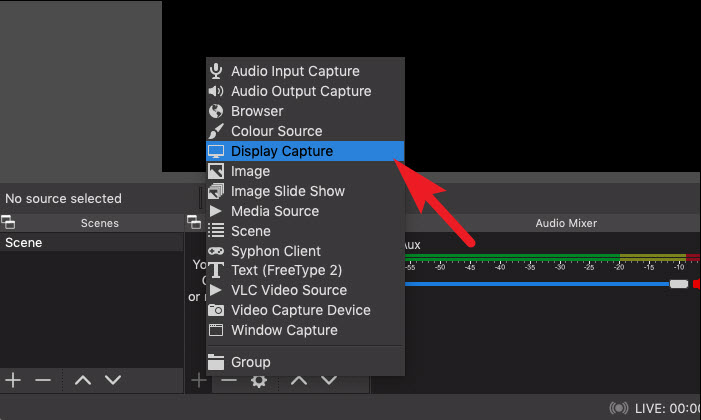Click the T icon for Text source
Viewport: 701px width, 420px height.
[216, 270]
